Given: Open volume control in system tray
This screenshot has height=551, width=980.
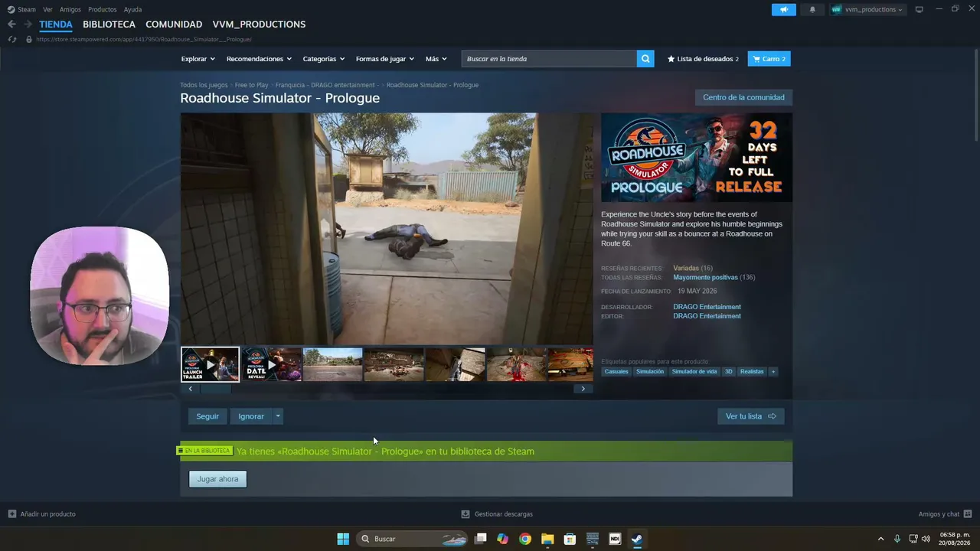Looking at the screenshot, I should 926,539.
